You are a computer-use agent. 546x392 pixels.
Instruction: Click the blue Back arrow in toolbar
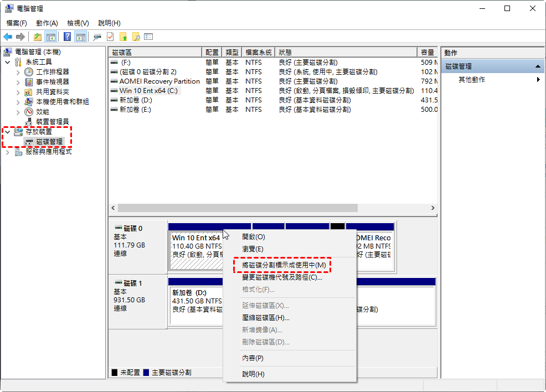click(x=8, y=37)
